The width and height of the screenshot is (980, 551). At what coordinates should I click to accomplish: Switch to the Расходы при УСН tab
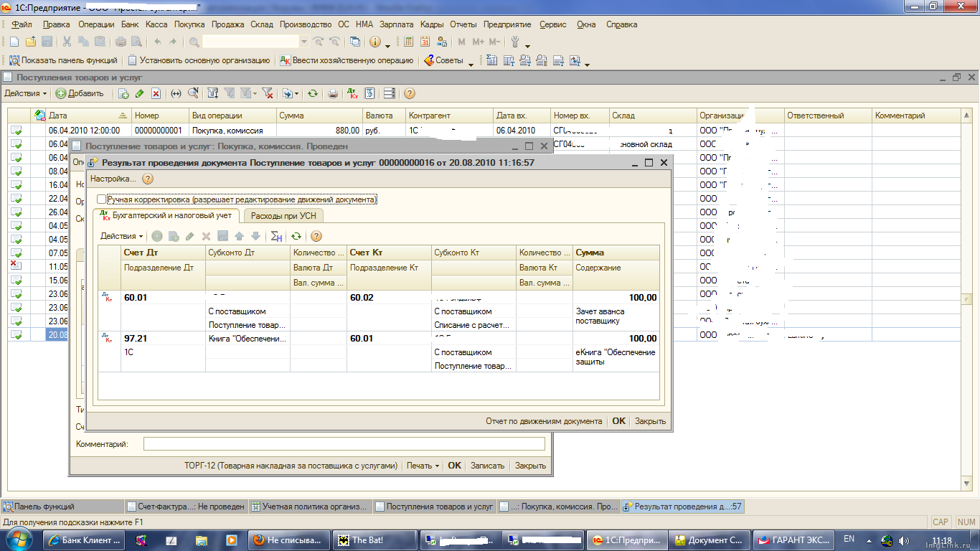click(283, 216)
